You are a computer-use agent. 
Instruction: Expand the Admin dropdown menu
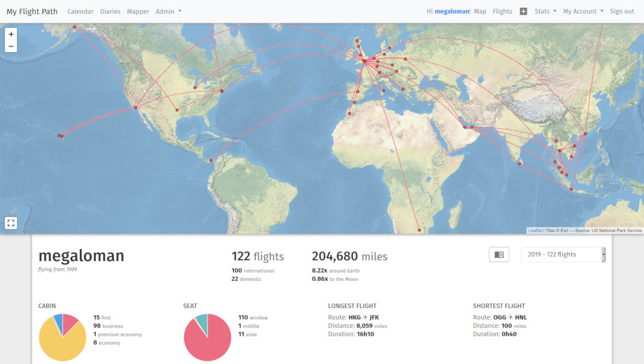tap(168, 12)
